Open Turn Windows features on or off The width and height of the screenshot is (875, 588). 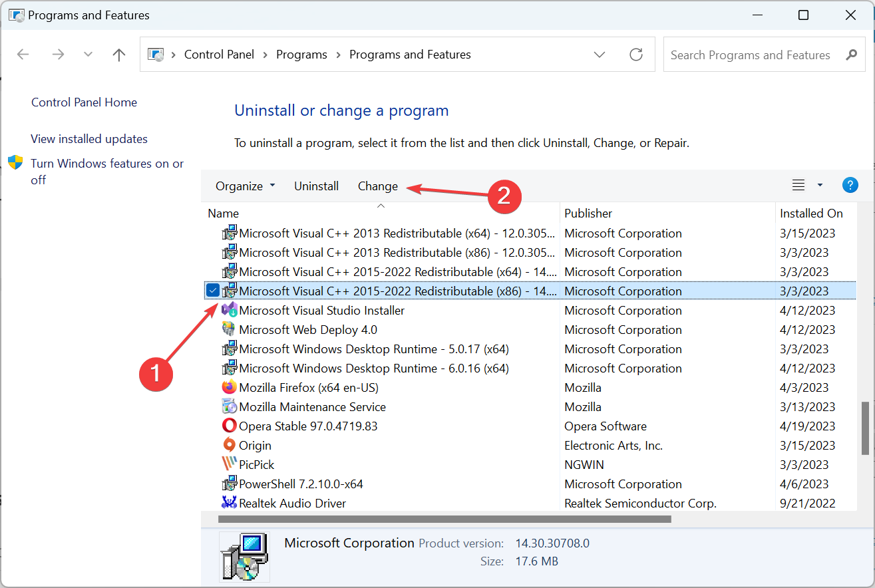click(107, 172)
